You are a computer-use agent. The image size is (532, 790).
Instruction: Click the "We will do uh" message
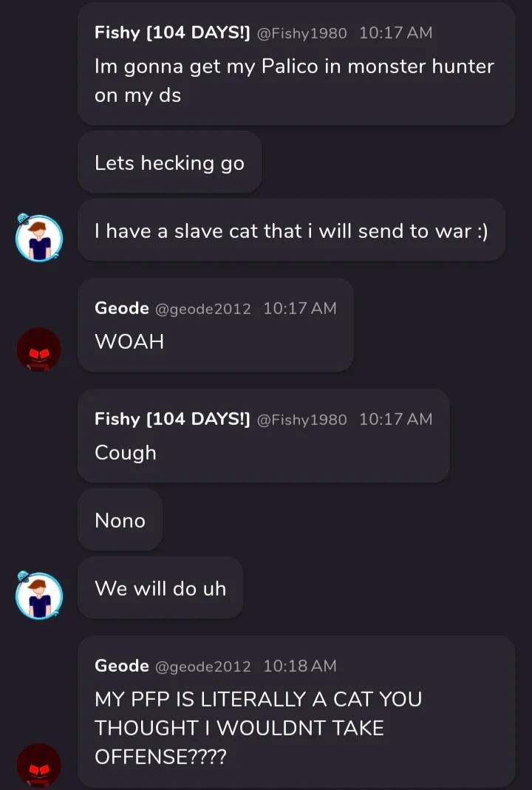[x=160, y=588]
